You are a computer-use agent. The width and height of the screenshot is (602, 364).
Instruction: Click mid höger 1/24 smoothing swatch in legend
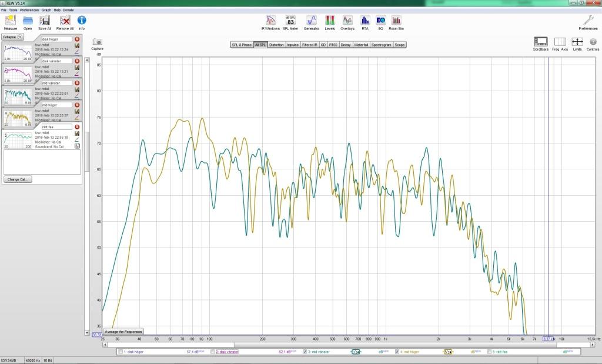point(447,352)
